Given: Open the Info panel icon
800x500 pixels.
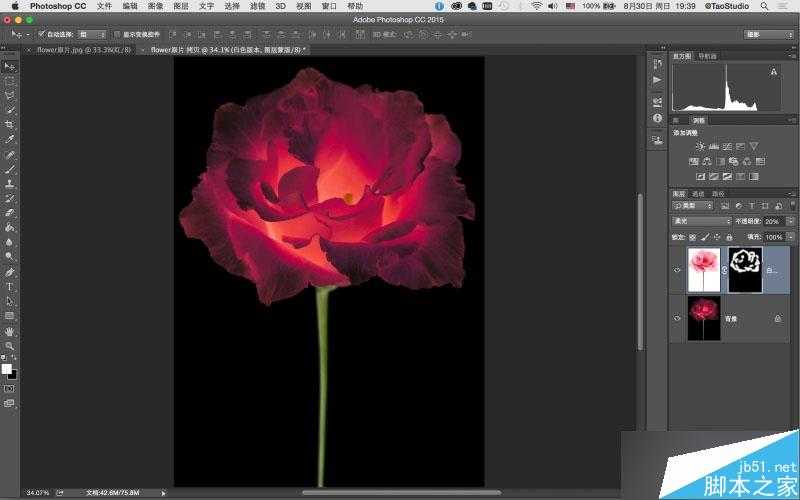Looking at the screenshot, I should pyautogui.click(x=657, y=118).
